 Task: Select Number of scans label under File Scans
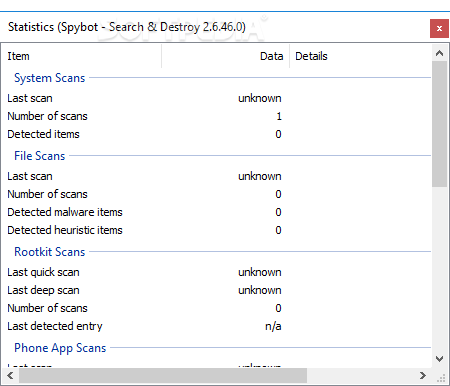point(47,194)
